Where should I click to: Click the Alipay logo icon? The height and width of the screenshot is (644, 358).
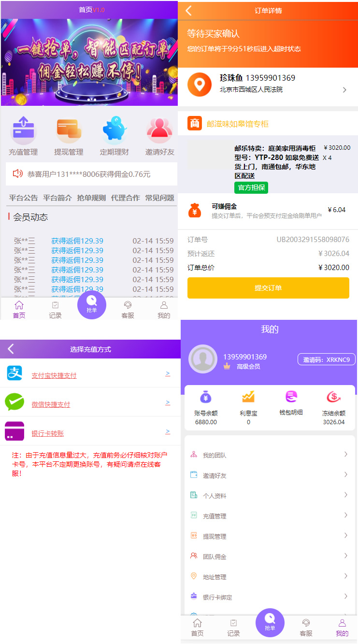coord(14,373)
